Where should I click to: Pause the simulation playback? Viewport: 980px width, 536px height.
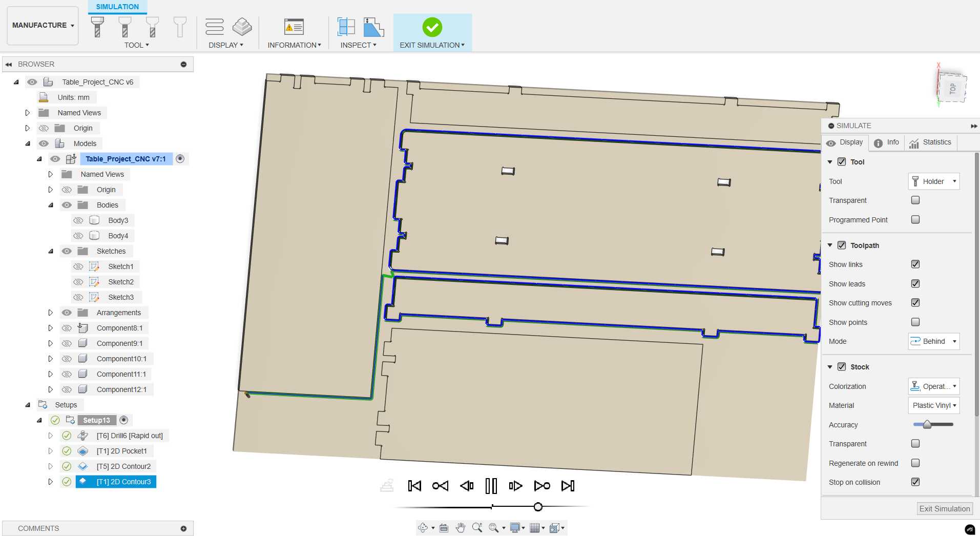pos(491,485)
